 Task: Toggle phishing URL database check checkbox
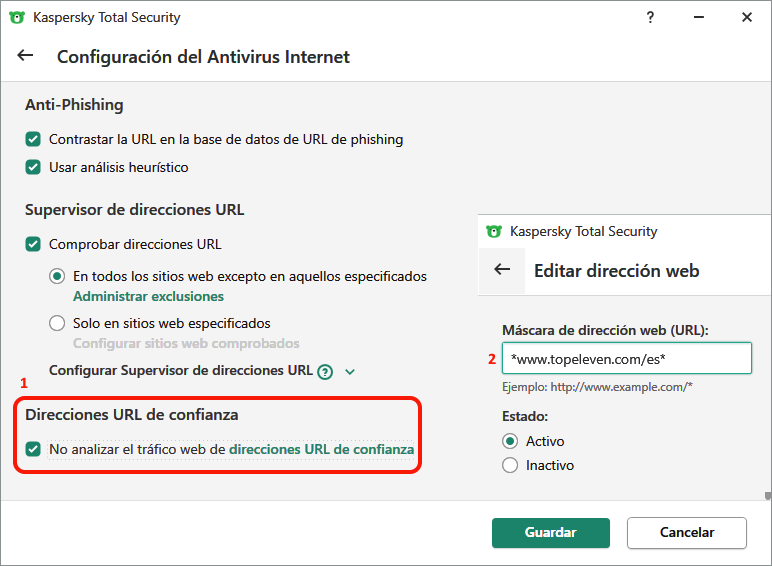tap(33, 139)
